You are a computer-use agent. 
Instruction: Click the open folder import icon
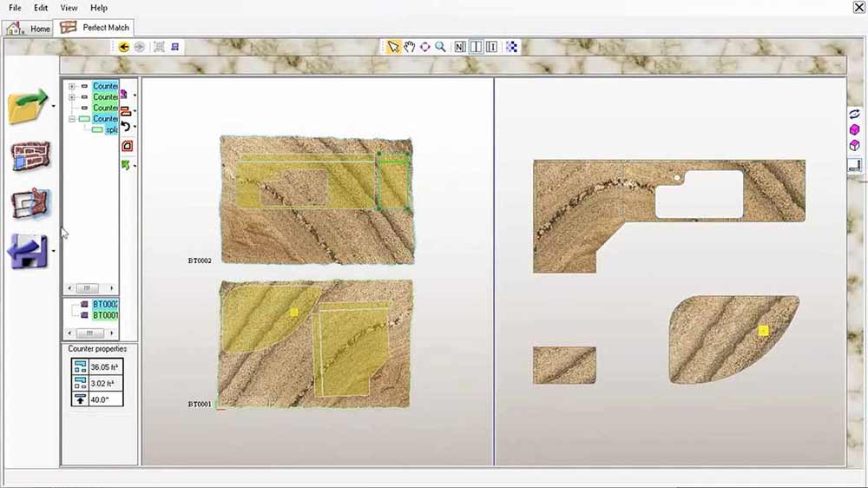coord(28,106)
